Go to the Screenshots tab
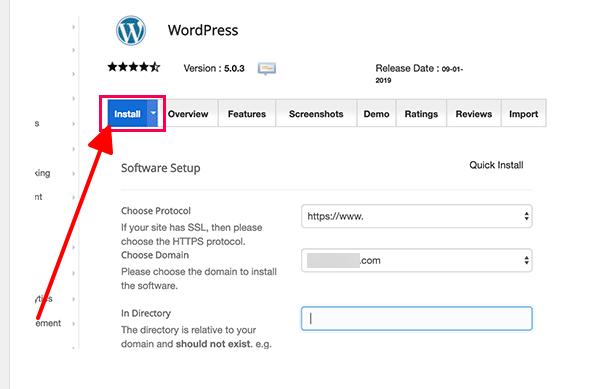 pos(316,114)
